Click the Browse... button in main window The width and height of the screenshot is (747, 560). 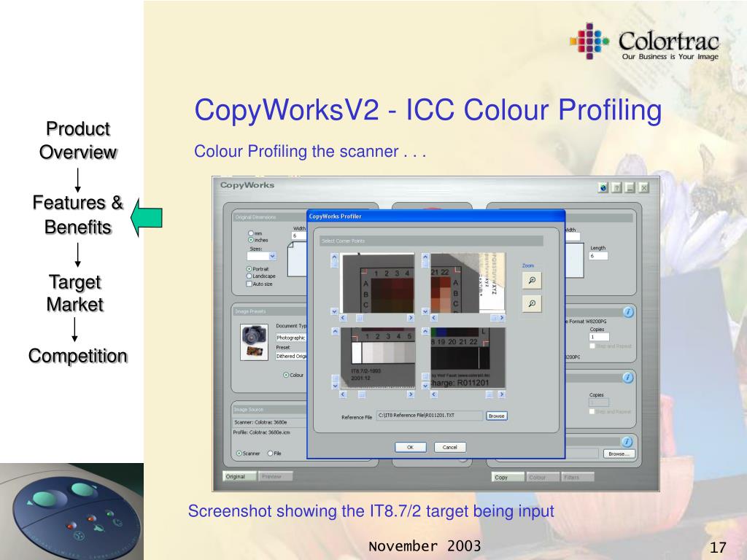(x=619, y=454)
